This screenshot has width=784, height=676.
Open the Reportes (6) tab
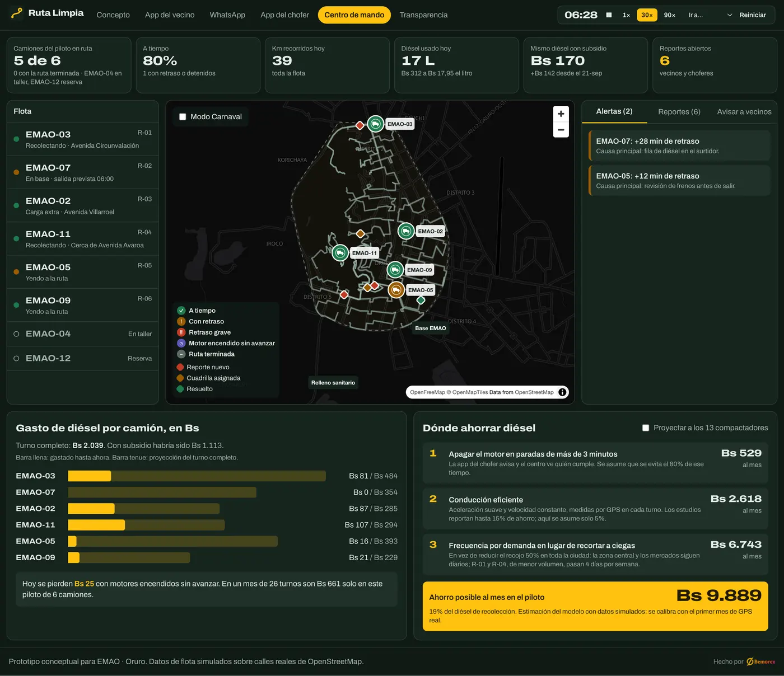[x=679, y=112]
